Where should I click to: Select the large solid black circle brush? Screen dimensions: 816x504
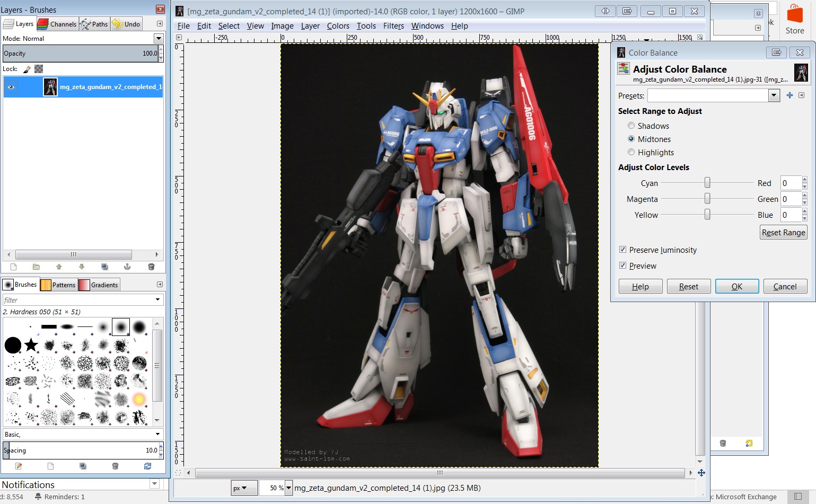(13, 345)
